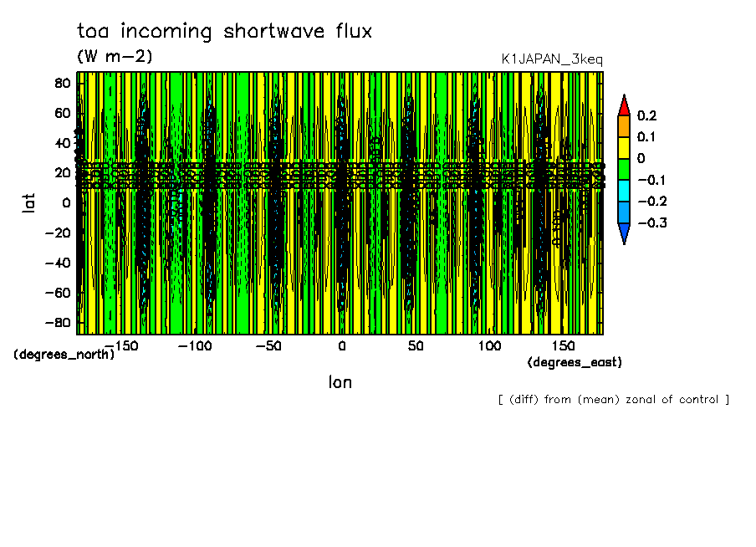The width and height of the screenshot is (756, 547).
Task: Click the red upward arrow on the colorbar
Action: [x=623, y=105]
